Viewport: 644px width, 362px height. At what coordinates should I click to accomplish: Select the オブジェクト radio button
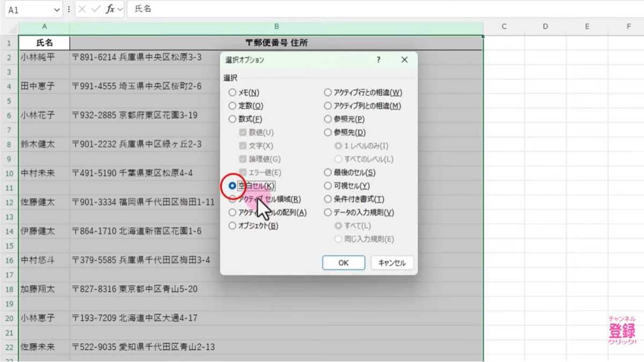tap(231, 226)
